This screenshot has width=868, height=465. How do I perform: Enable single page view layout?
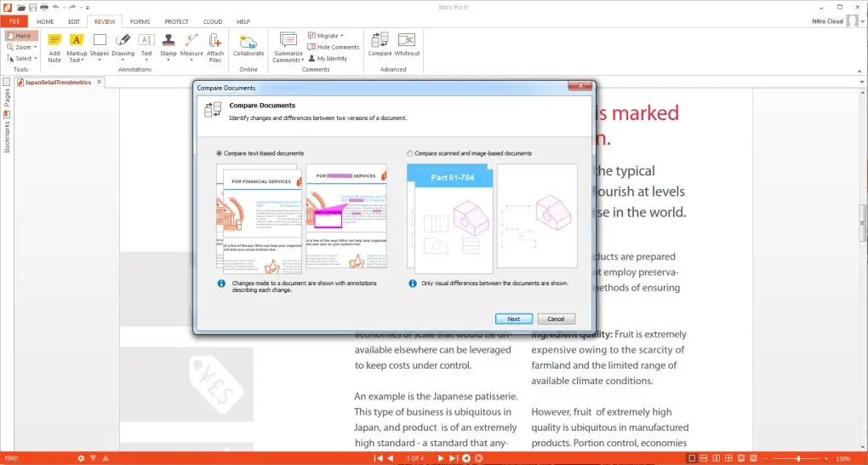691,458
